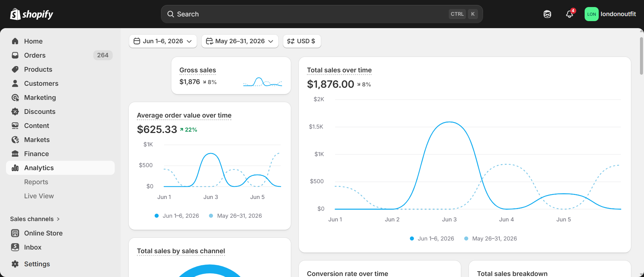Click the LON store avatar
This screenshot has width=644, height=277.
(591, 14)
